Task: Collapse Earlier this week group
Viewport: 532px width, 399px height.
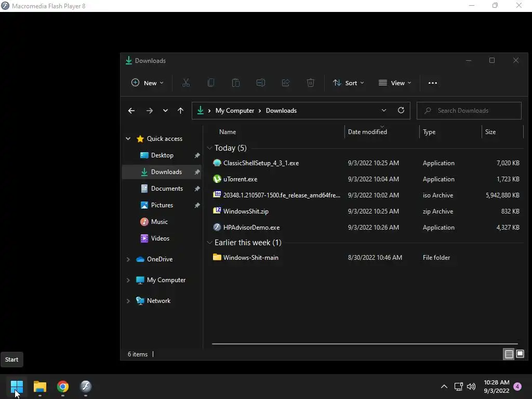Action: [210, 243]
